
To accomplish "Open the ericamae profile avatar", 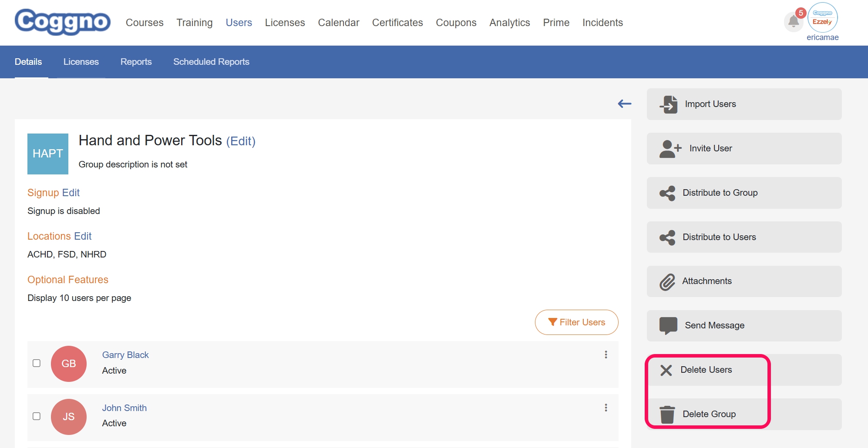I will pos(822,17).
